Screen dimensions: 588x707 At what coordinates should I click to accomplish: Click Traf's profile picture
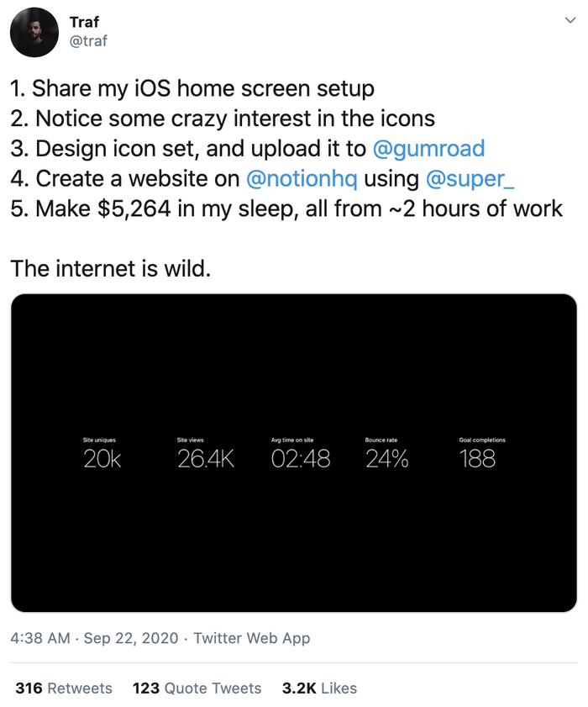(x=34, y=32)
